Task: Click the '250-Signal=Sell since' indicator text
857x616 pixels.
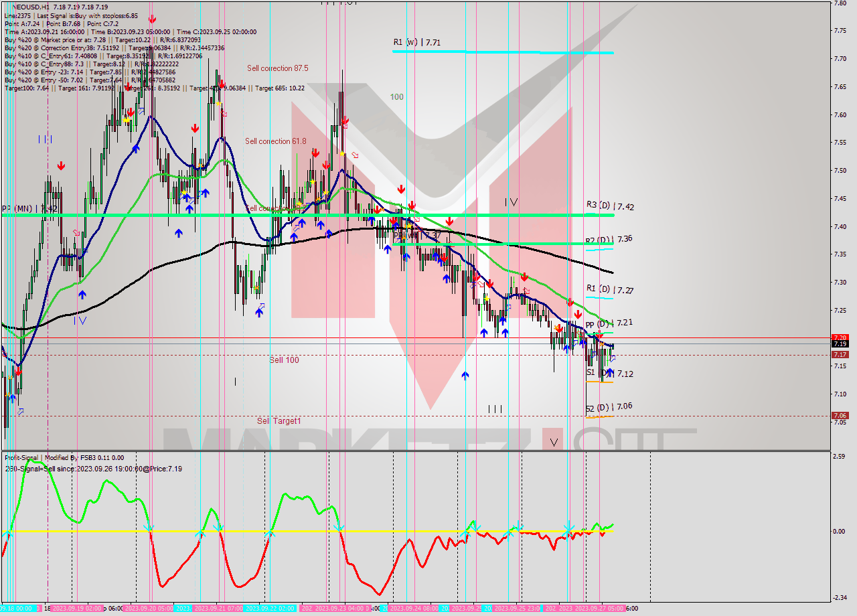Action: 94,469
